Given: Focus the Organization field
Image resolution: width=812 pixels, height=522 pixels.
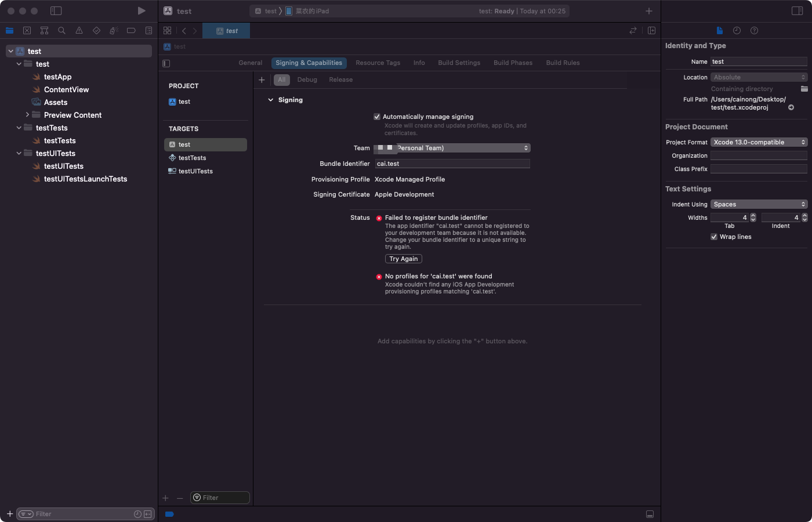Looking at the screenshot, I should click(x=759, y=155).
